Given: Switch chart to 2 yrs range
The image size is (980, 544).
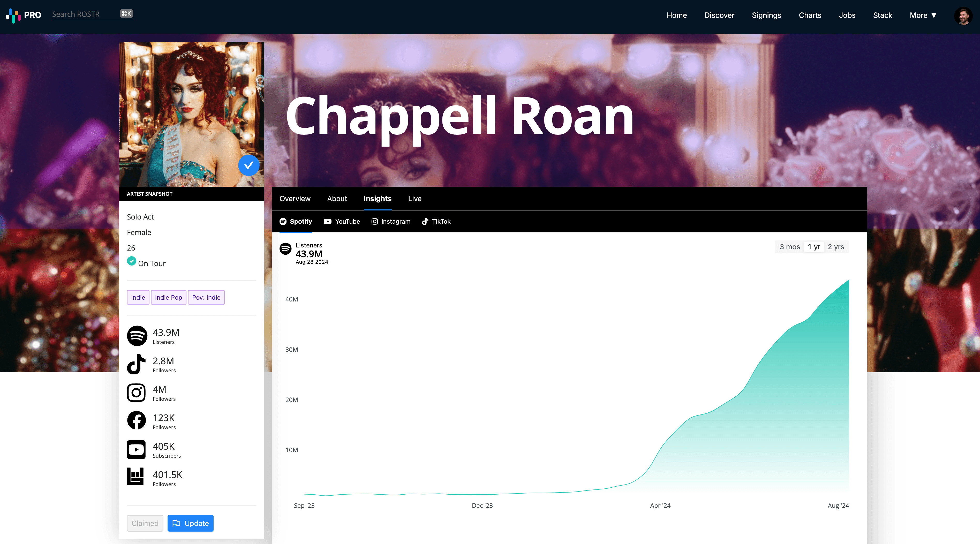Looking at the screenshot, I should click(836, 246).
